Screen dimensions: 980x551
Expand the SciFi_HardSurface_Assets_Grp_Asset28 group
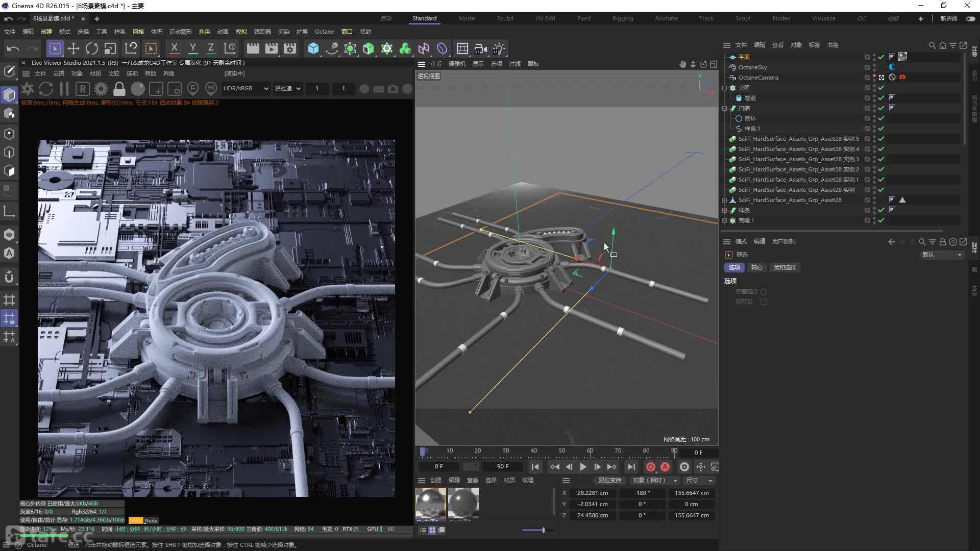(x=725, y=200)
